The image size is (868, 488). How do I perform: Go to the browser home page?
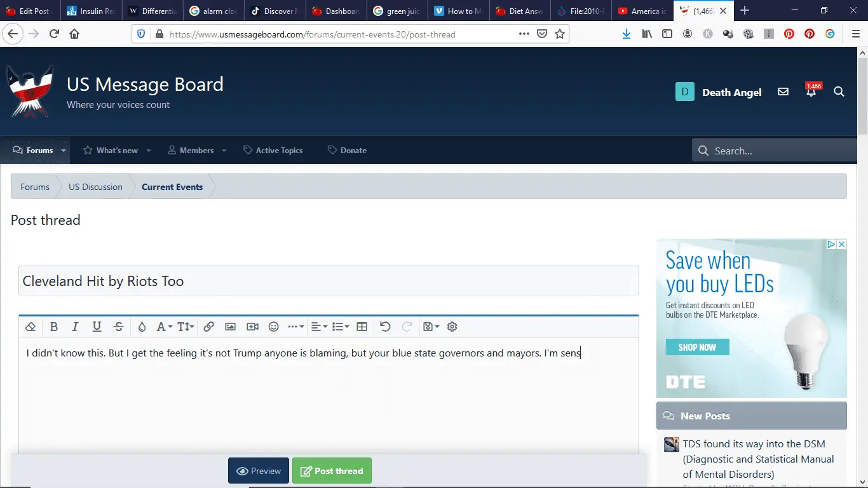click(74, 34)
